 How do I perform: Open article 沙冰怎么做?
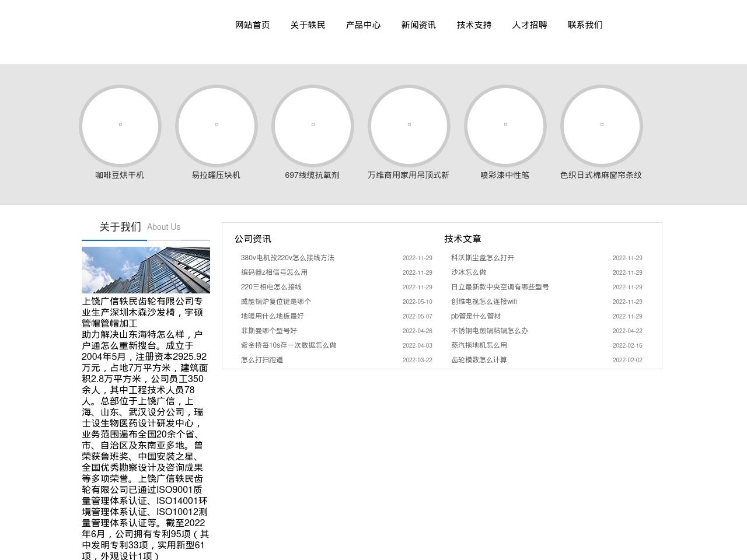coord(469,272)
